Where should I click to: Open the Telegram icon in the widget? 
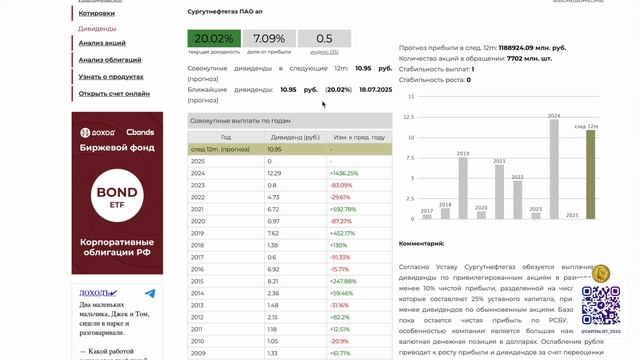coord(150,293)
